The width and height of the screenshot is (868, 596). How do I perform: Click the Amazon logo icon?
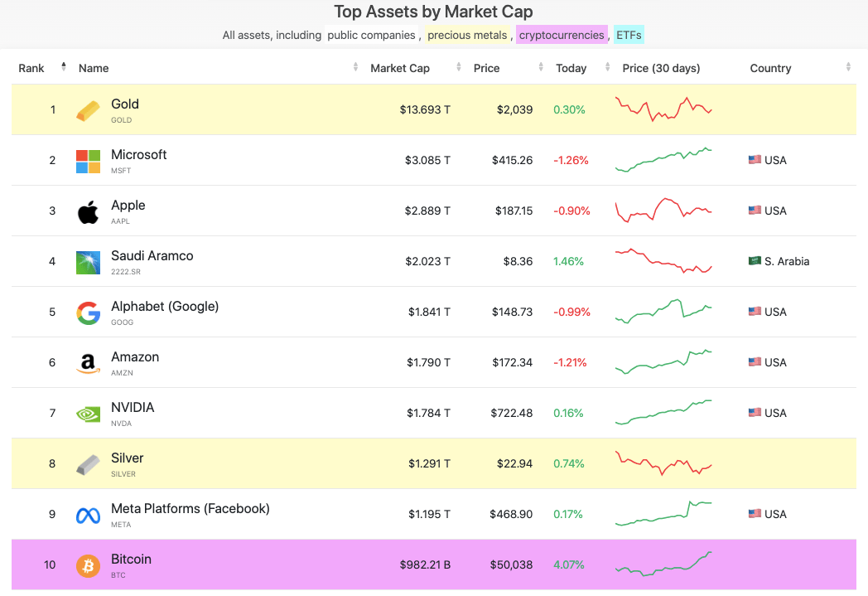pos(88,364)
